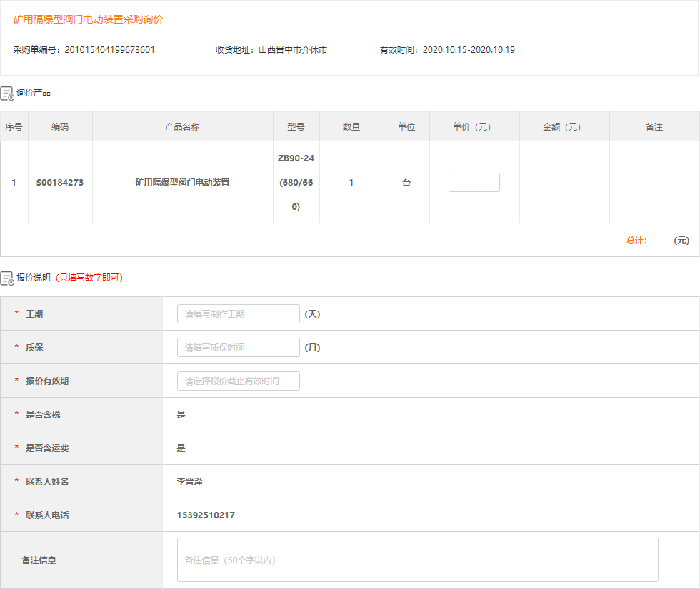The width and height of the screenshot is (700, 589).
Task: Select the 产品名称 column header
Action: [182, 127]
